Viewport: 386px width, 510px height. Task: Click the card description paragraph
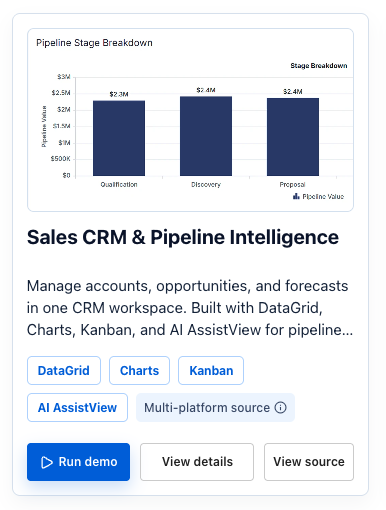[190, 308]
